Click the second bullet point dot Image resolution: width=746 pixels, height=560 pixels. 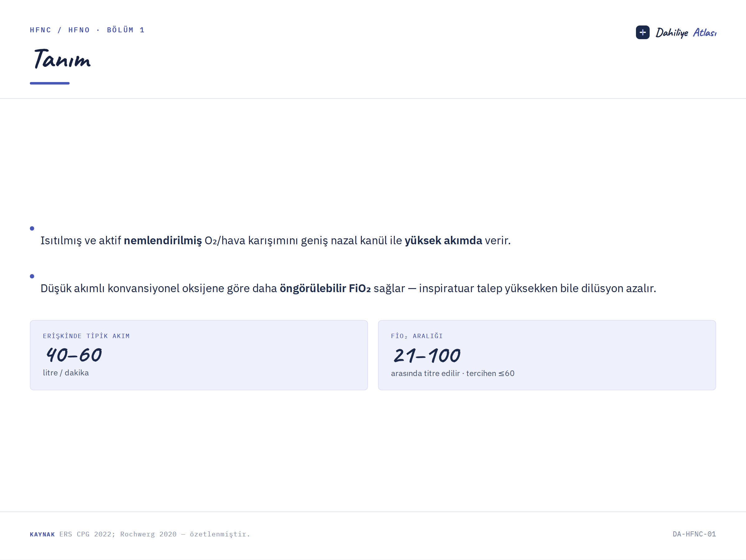[x=32, y=277]
